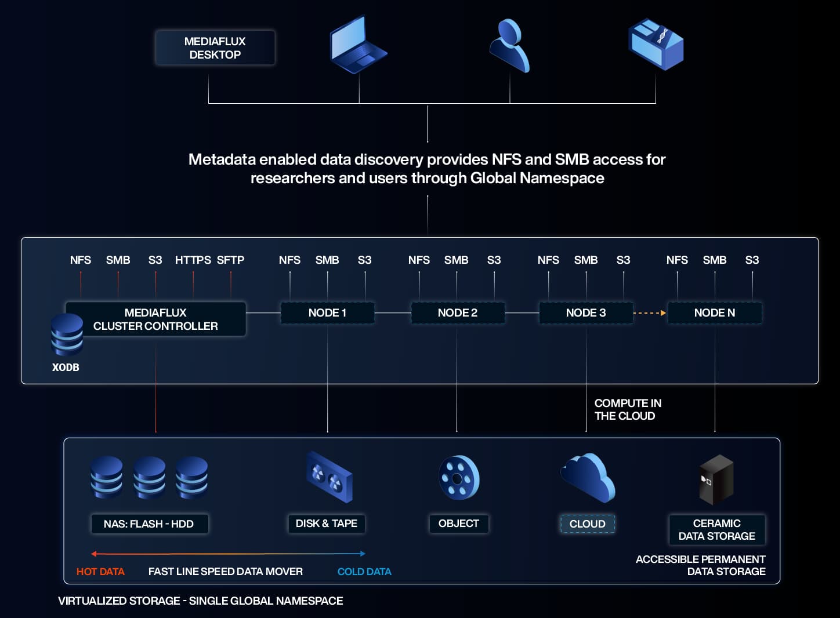Click the middle NAS database stack icon
Viewport: 840px width, 618px height.
point(149,478)
